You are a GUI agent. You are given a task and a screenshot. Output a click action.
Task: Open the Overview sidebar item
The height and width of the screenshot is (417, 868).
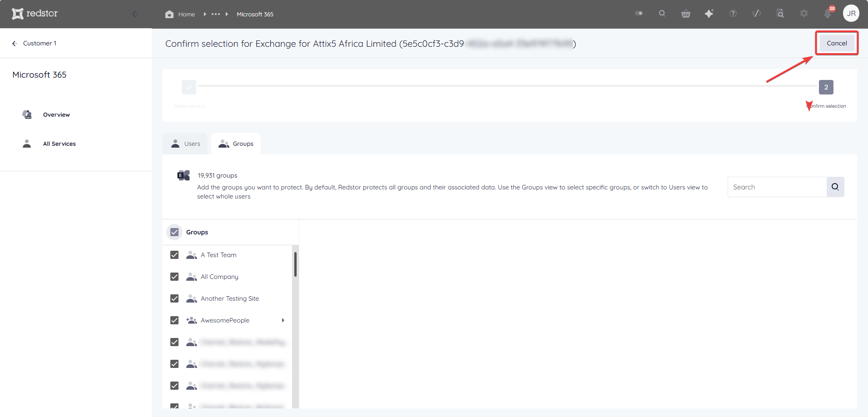pyautogui.click(x=56, y=114)
